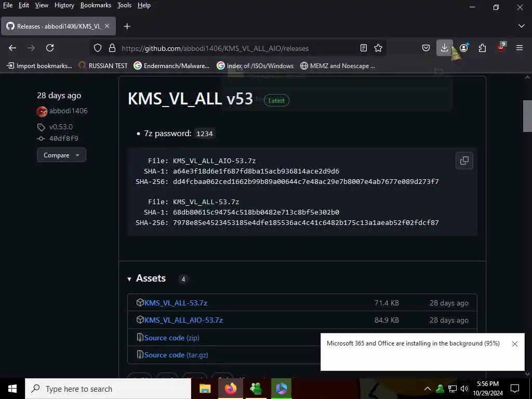Click the uBlock extension icon with badge 9
532x399 pixels.
click(501, 47)
